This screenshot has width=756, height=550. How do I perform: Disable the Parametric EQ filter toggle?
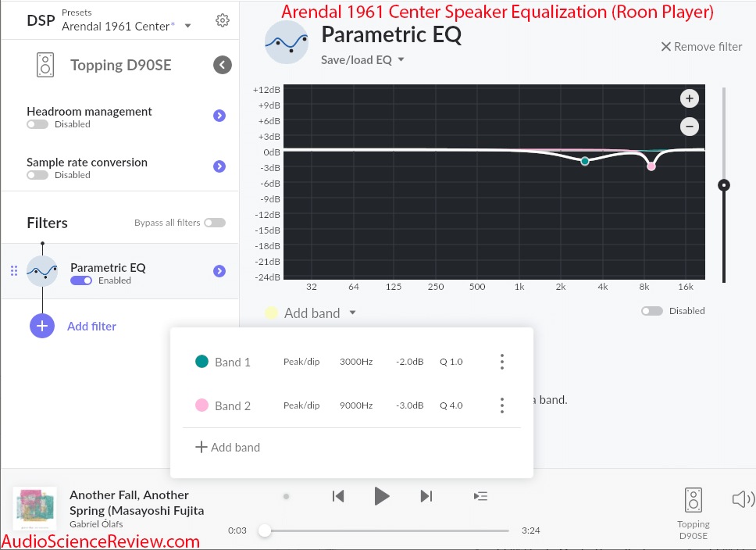pyautogui.click(x=81, y=280)
